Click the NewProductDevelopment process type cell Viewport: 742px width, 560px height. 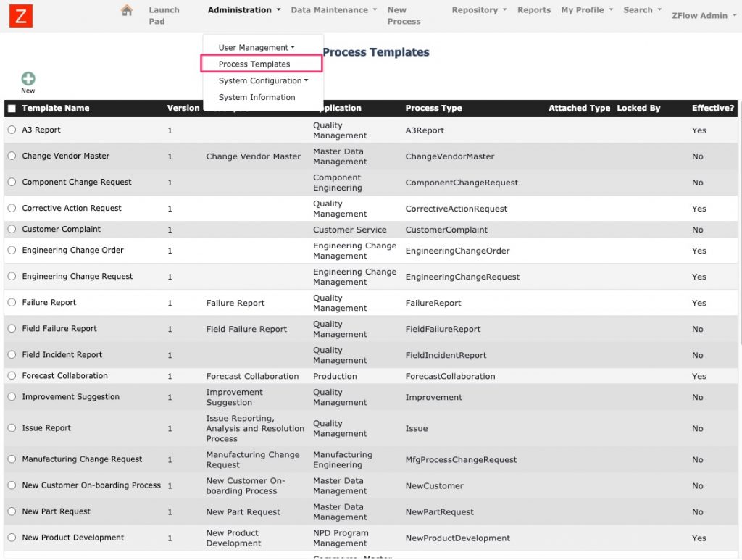458,538
